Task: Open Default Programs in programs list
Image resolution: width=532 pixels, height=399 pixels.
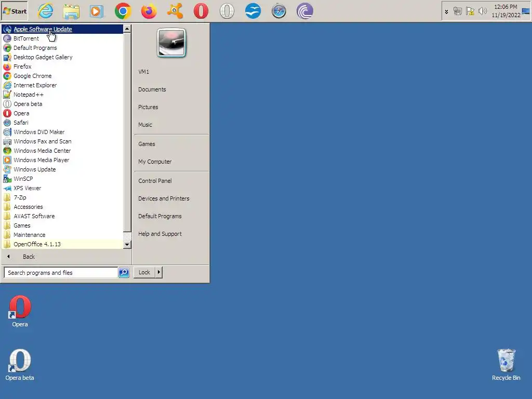Action: 62,48
